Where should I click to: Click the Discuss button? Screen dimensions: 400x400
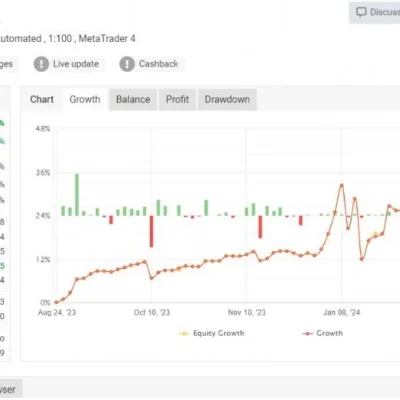point(374,12)
